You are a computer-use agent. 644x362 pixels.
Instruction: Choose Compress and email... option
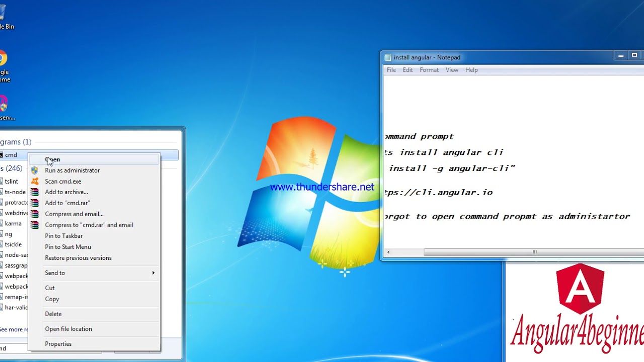(94, 214)
